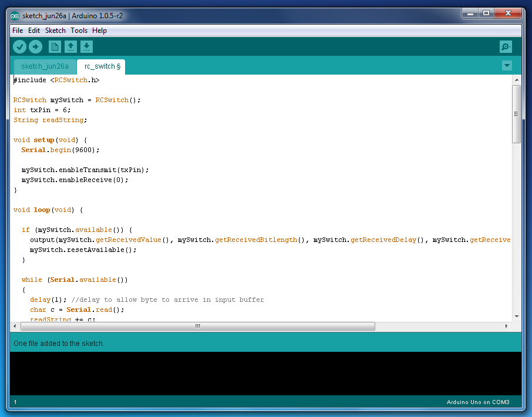532x417 pixels.
Task: Click the Arduino logo in title bar
Action: 15,16
